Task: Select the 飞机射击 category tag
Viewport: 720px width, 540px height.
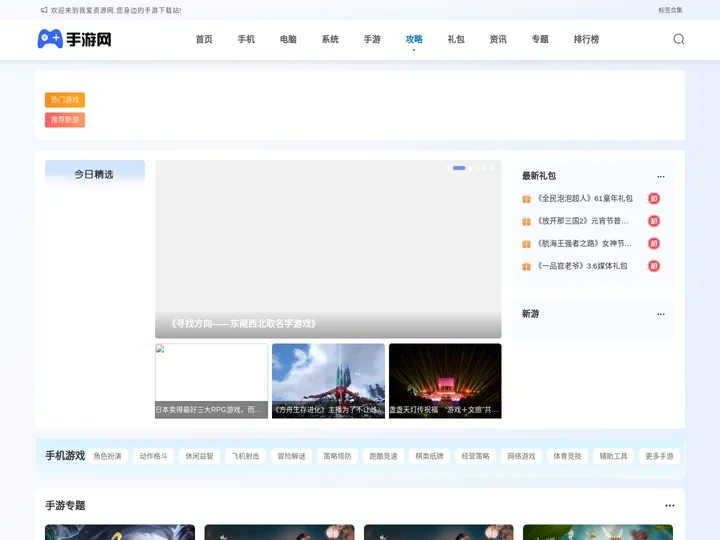Action: tap(245, 456)
